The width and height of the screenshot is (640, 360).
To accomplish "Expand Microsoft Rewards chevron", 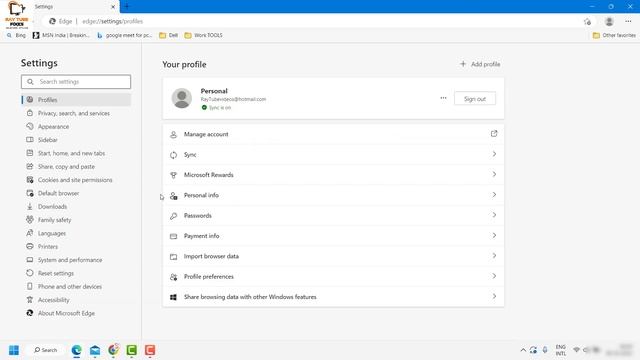I will click(494, 174).
